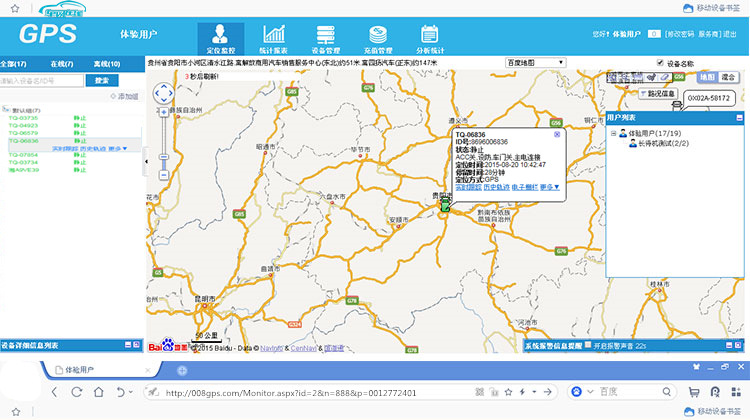
Task: Open the address bar small dropdown arrow
Action: coord(534,392)
